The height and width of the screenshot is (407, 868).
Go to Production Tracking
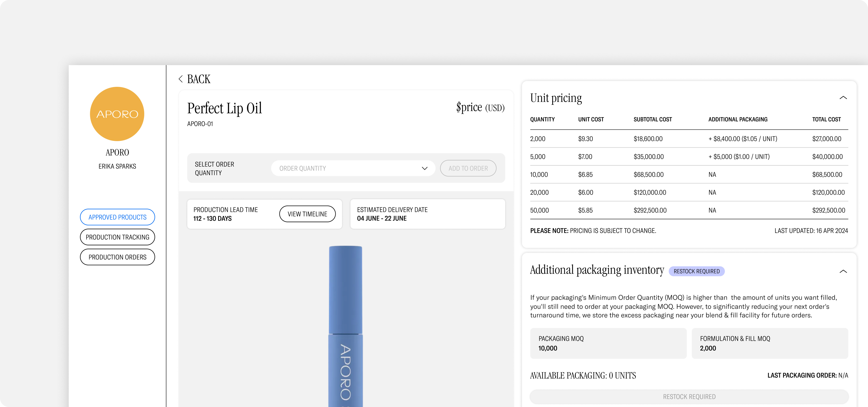pyautogui.click(x=117, y=237)
